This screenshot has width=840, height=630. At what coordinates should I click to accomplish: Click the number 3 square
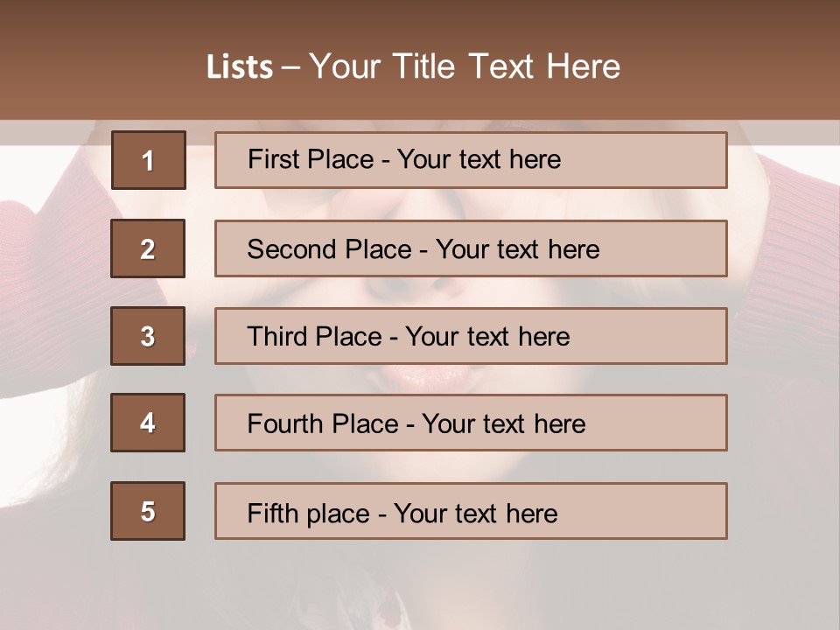(148, 336)
